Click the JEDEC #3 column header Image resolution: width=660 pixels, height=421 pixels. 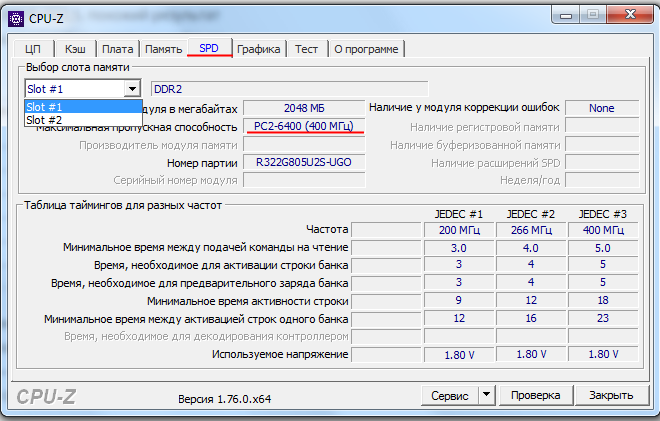[603, 214]
